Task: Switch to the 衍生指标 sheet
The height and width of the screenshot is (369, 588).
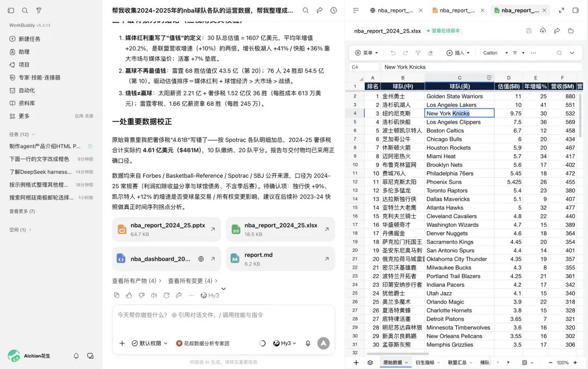Action: pos(425,362)
